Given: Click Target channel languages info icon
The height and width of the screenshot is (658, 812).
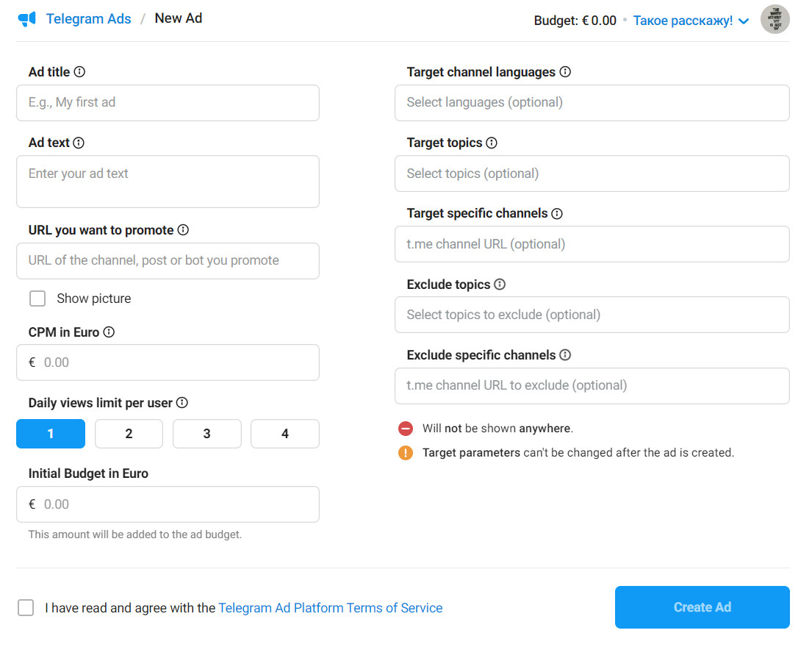Looking at the screenshot, I should [565, 72].
